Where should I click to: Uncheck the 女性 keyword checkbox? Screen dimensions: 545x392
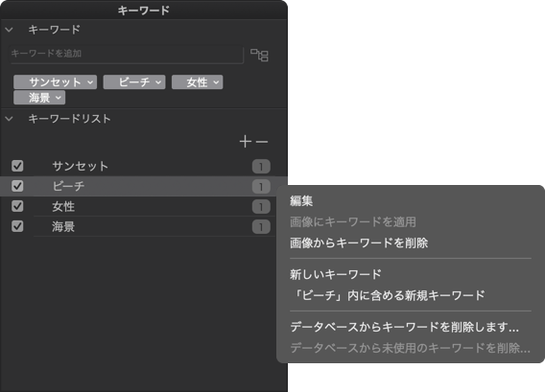click(x=17, y=206)
